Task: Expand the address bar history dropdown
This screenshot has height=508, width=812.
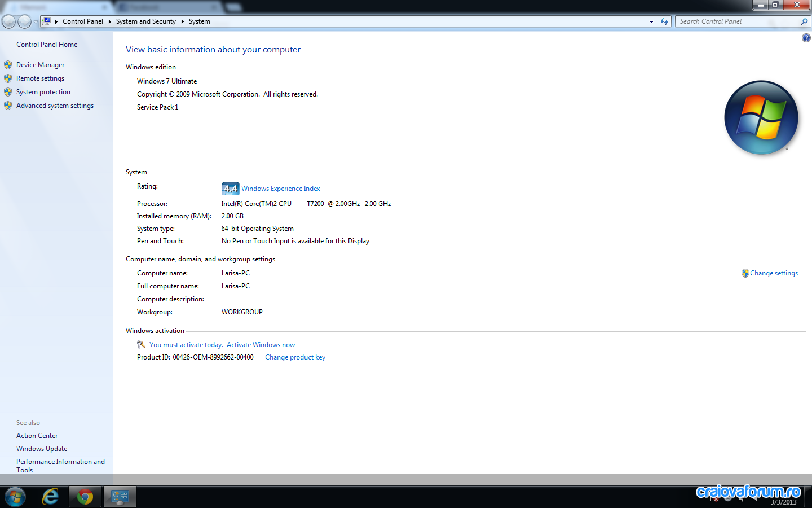Action: [651, 21]
